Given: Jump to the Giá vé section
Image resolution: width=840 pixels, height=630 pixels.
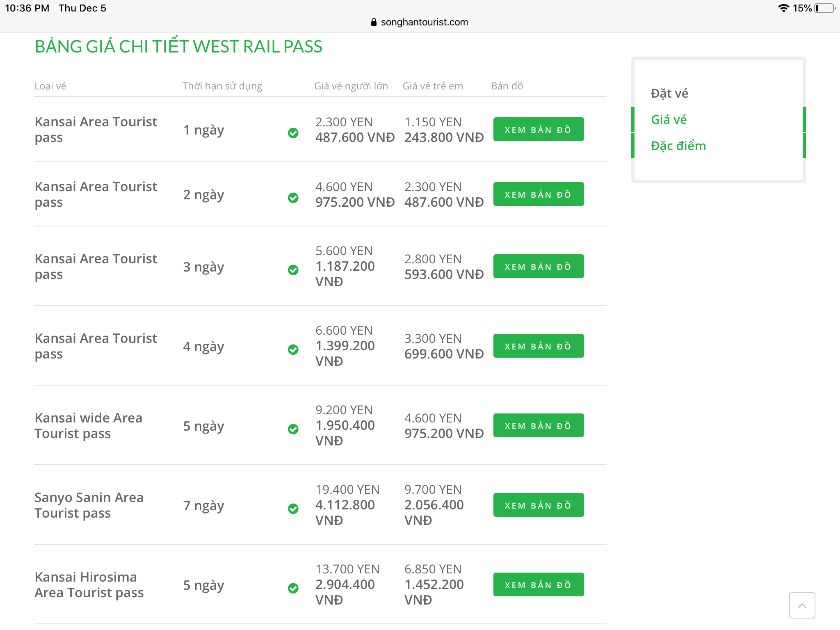Looking at the screenshot, I should point(669,120).
